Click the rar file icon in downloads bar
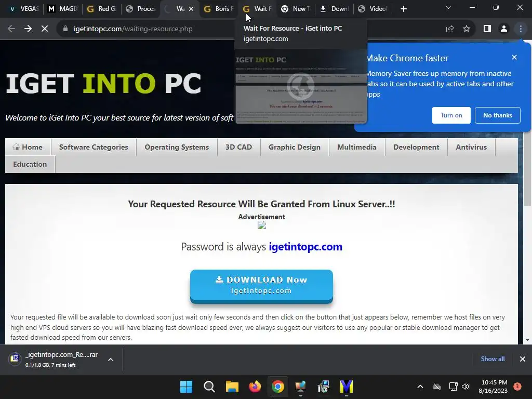This screenshot has height=399, width=532. tap(15, 358)
